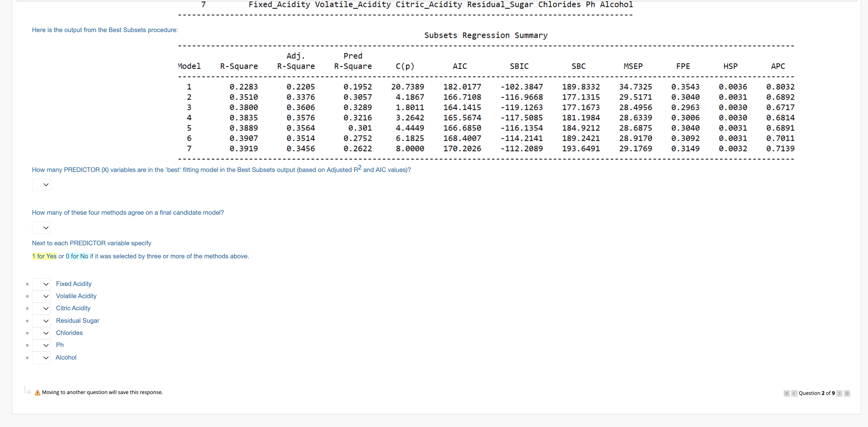Click the '0 for No' highlighted text

click(77, 256)
